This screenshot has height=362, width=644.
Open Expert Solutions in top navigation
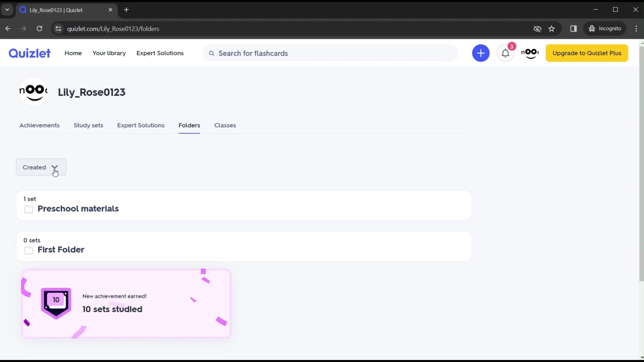point(160,53)
